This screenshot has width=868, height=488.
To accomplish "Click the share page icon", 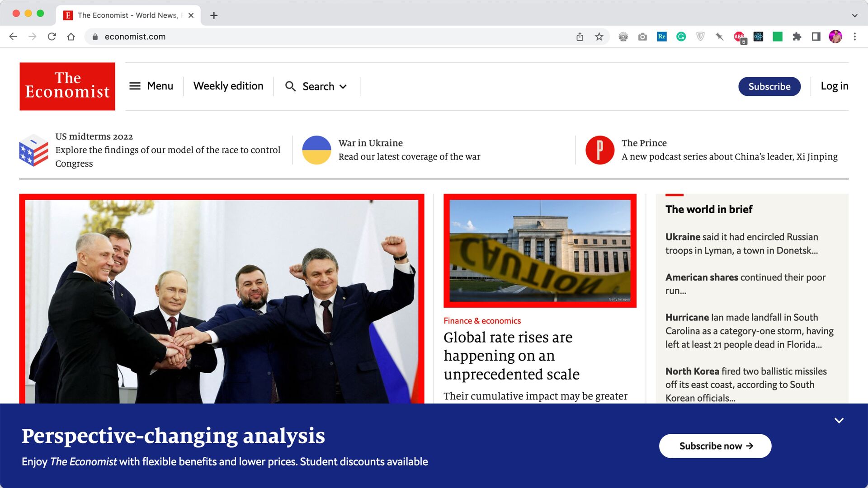I will [580, 37].
